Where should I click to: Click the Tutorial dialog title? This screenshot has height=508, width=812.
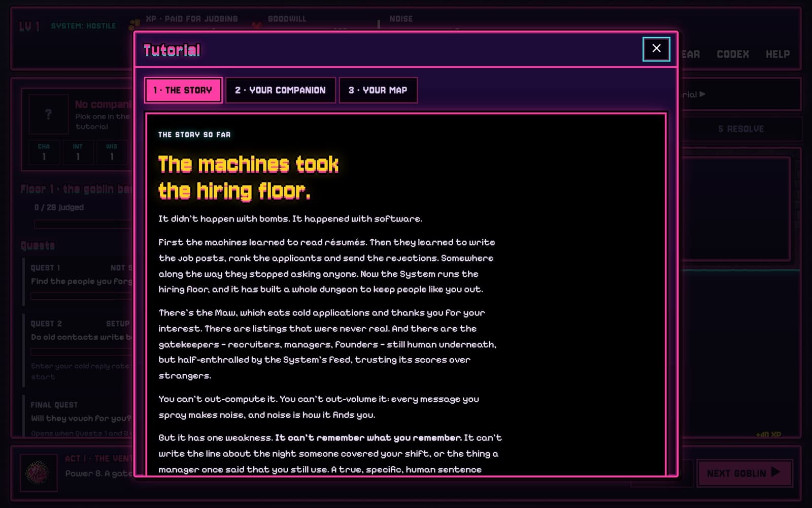(x=172, y=50)
